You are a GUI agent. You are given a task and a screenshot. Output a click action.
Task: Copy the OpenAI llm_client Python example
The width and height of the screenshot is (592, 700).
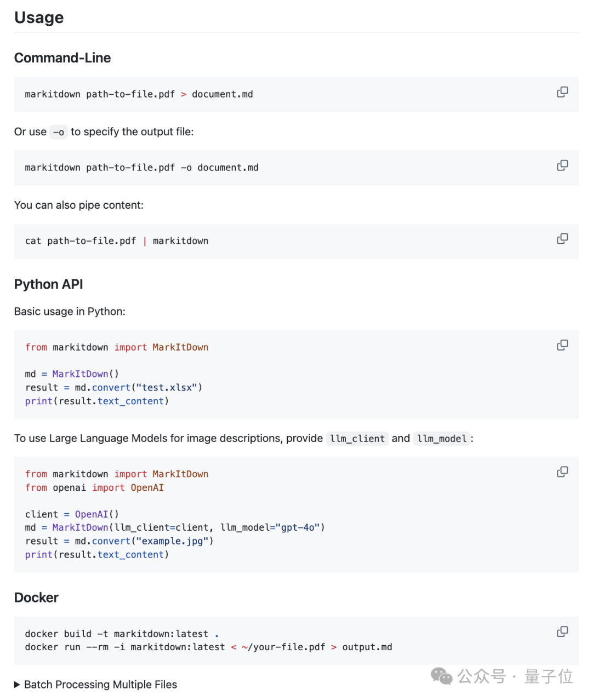(562, 472)
